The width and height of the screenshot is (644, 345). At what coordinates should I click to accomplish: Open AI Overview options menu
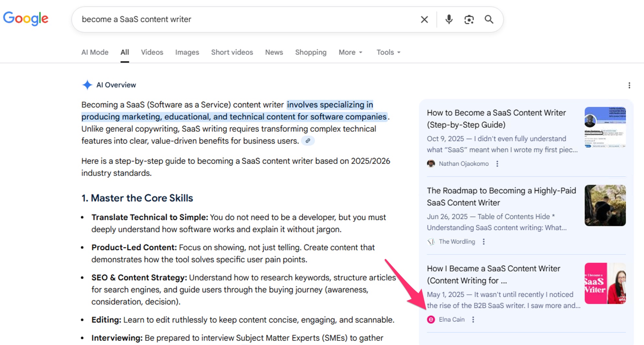tap(629, 85)
